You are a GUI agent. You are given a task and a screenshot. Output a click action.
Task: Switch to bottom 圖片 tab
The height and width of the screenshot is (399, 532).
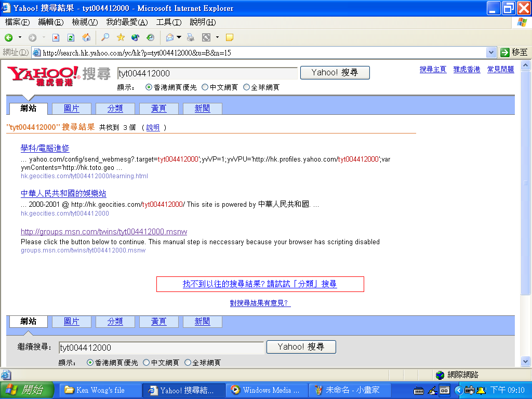(x=72, y=322)
